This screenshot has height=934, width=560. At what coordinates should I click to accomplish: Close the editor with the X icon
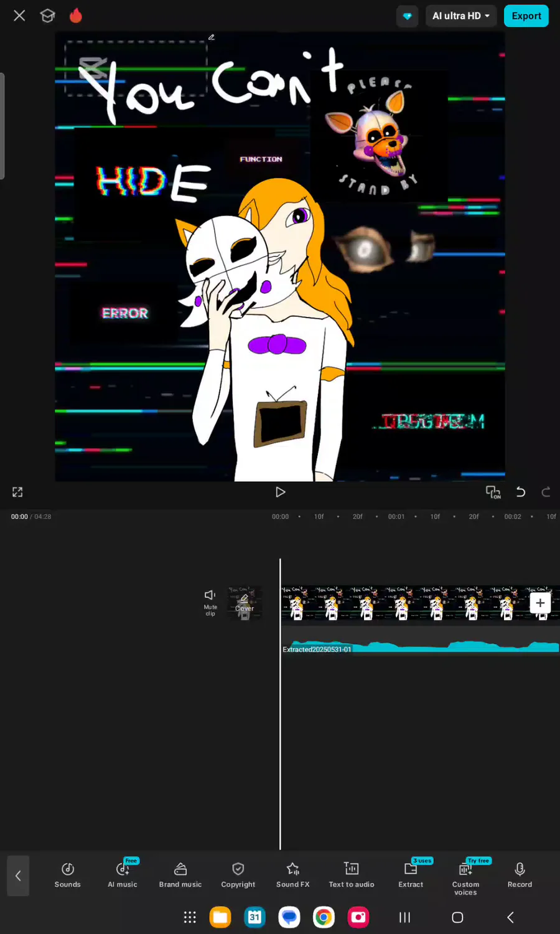[x=19, y=16]
